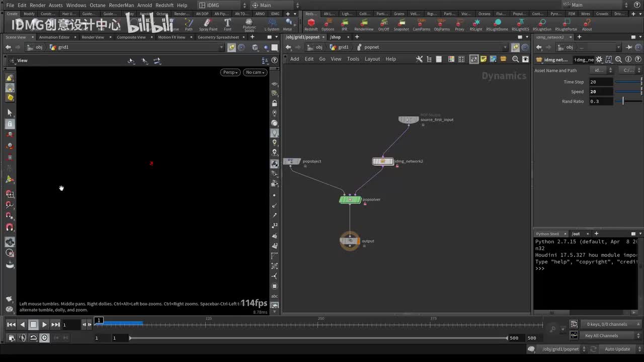This screenshot has width=644, height=362.
Task: Open the network editor find magnifier icon
Action: [x=515, y=59]
